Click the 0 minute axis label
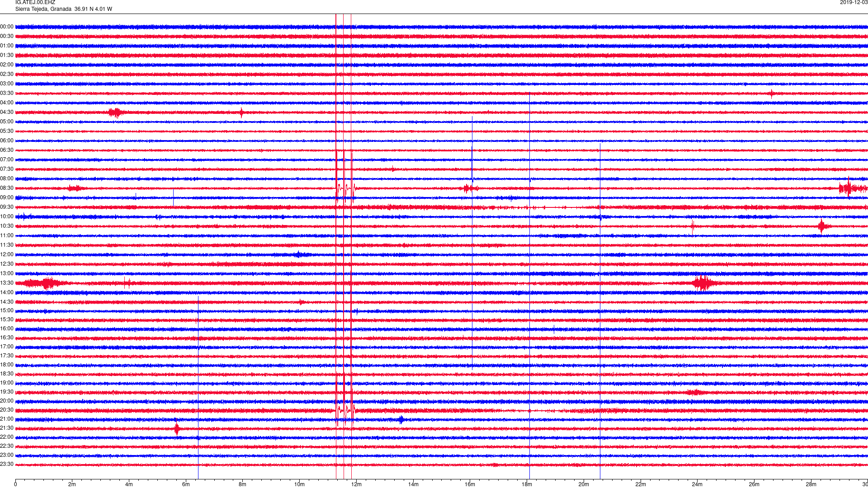868x488 pixels. click(15, 484)
